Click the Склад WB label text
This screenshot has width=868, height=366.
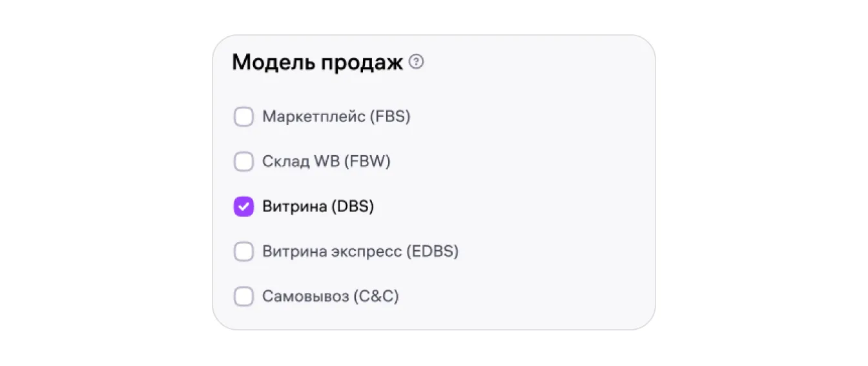(x=300, y=162)
